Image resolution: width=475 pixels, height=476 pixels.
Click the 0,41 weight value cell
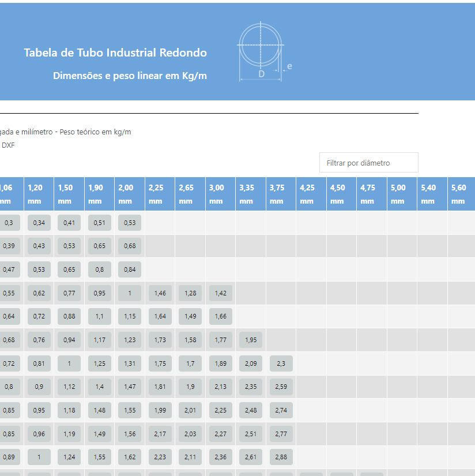coord(69,223)
